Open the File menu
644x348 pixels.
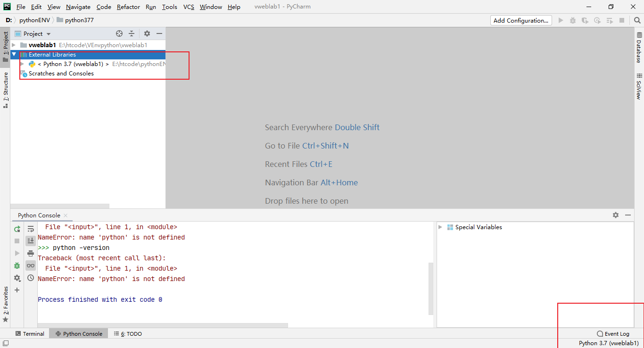[21, 7]
